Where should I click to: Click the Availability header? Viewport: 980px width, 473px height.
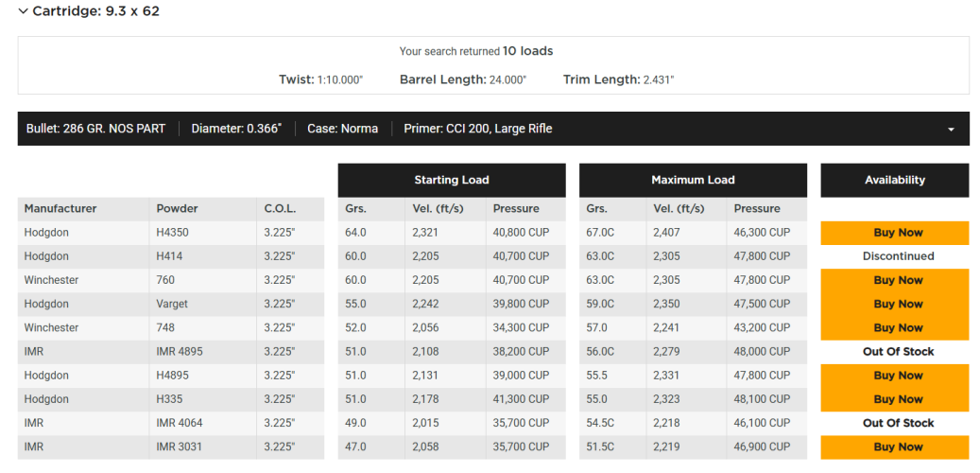click(894, 180)
